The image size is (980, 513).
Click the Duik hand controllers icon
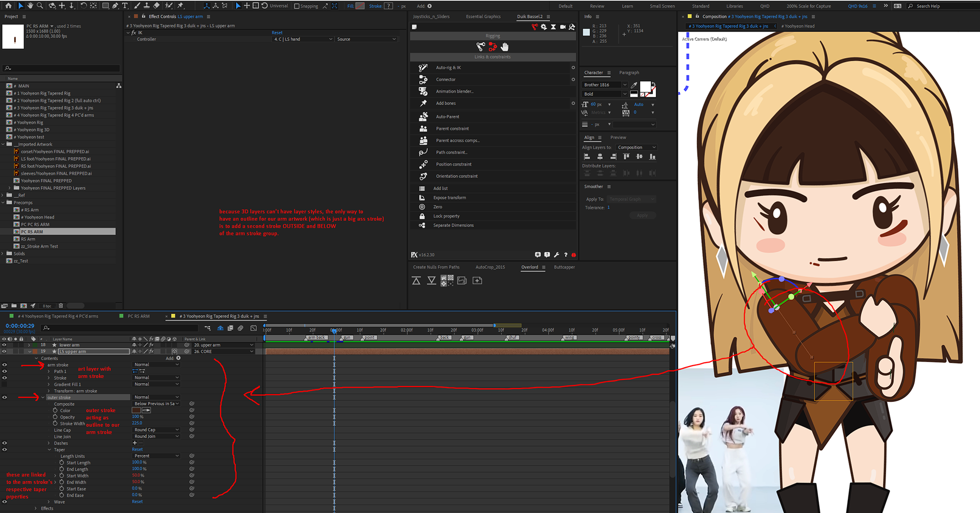(505, 47)
